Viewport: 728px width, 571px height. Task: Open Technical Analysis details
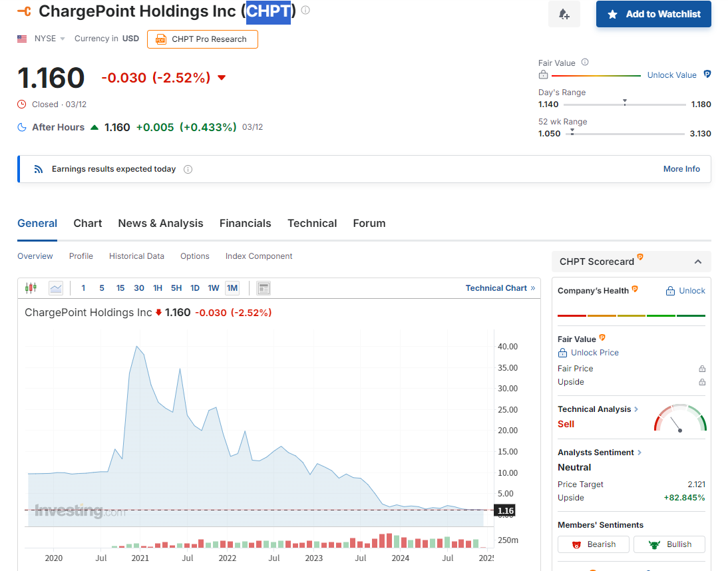tap(598, 409)
